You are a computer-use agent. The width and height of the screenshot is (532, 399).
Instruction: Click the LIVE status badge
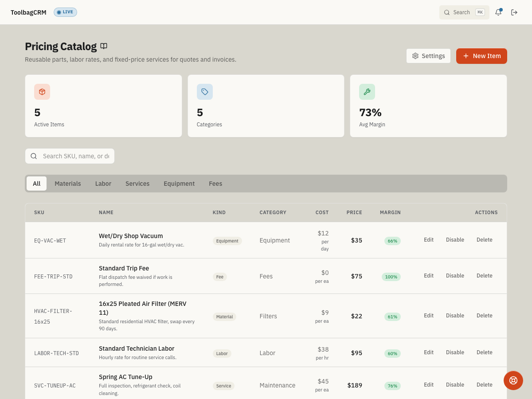tap(65, 12)
